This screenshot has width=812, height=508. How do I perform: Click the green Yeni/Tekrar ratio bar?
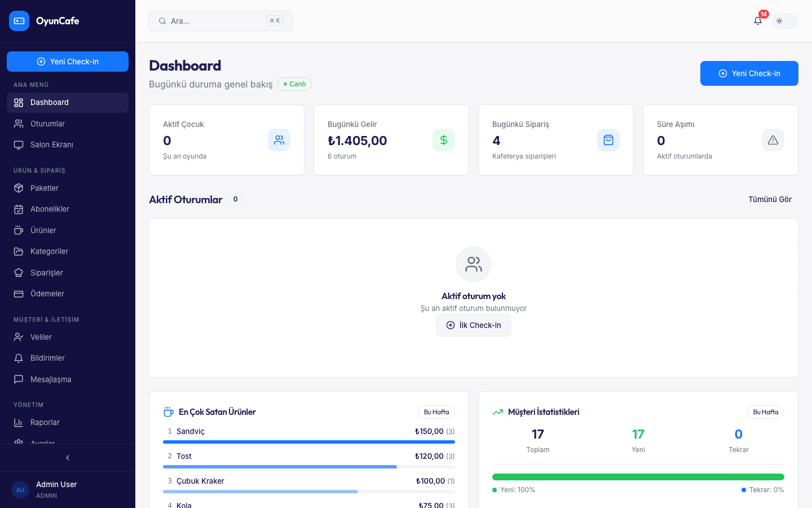coord(638,477)
